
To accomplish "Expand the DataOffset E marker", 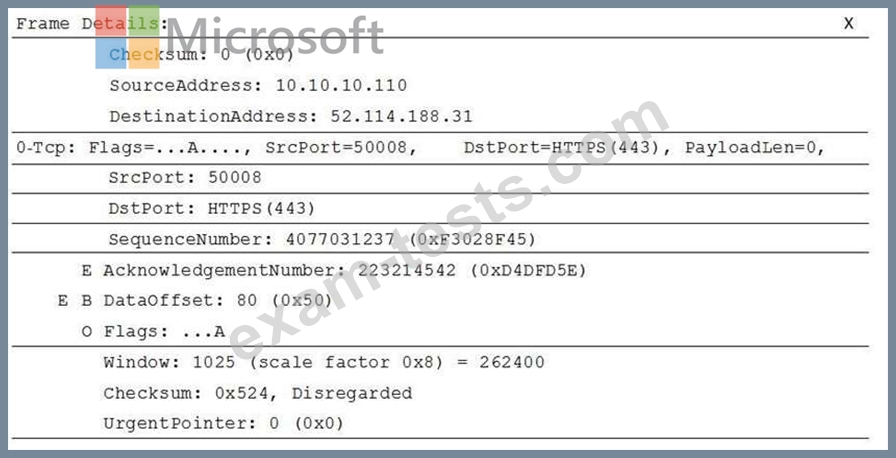I will click(x=63, y=301).
